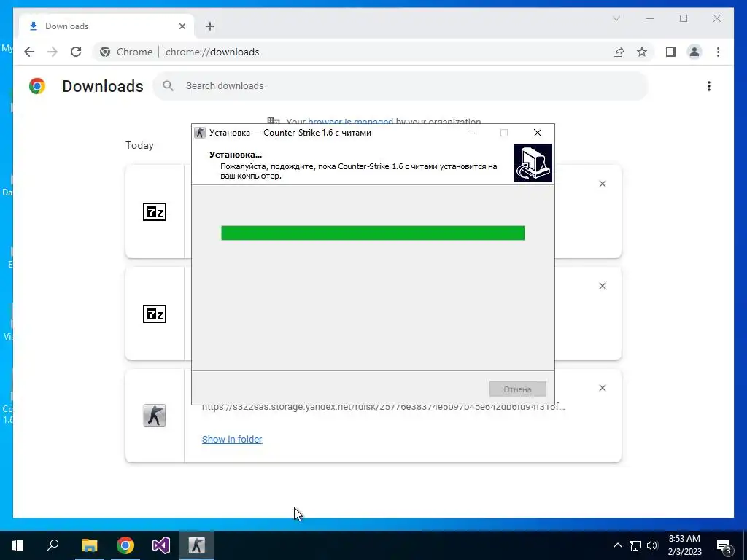
Task: Click the magnifier icon in search downloads
Action: pyautogui.click(x=168, y=86)
